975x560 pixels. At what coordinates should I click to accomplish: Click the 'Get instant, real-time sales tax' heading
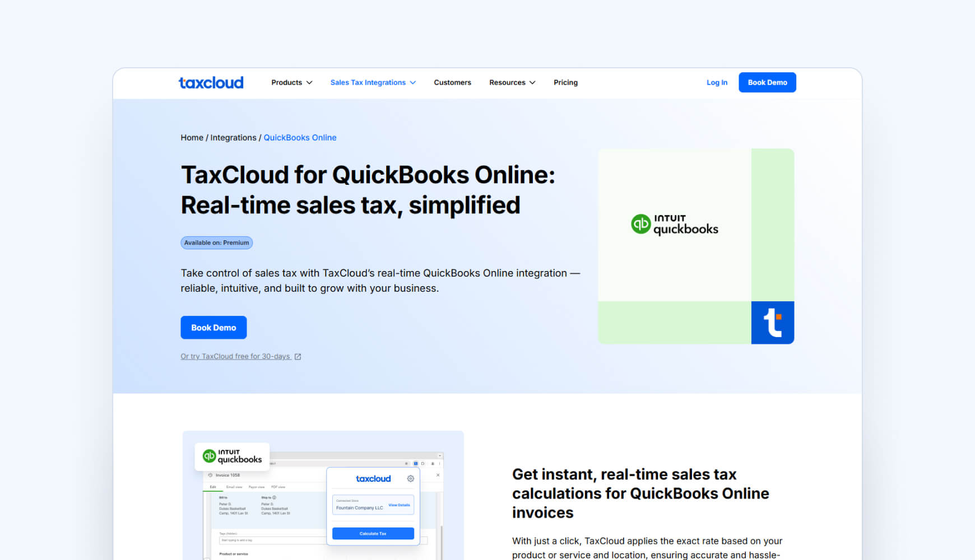point(640,493)
